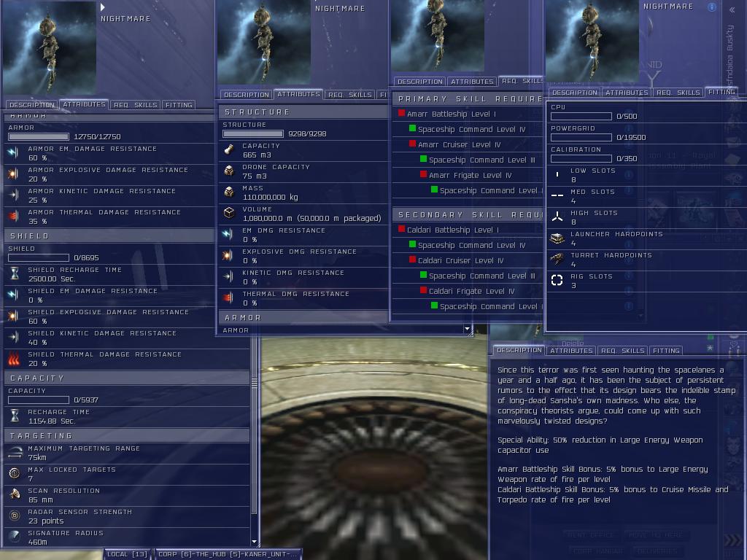Viewport: 747px width, 560px height.
Task: Click the Powergrid 0/19500 bar
Action: [581, 137]
